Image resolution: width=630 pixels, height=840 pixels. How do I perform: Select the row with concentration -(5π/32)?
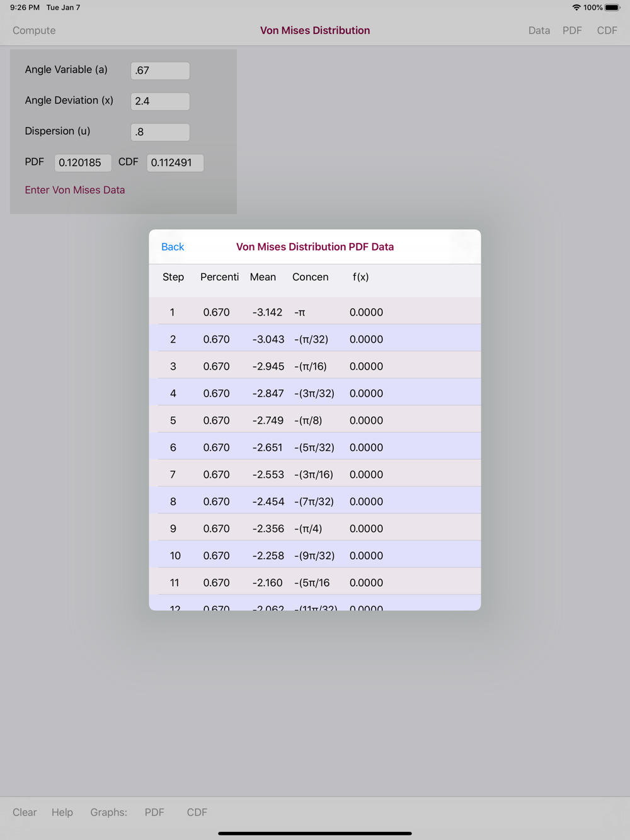pos(315,446)
